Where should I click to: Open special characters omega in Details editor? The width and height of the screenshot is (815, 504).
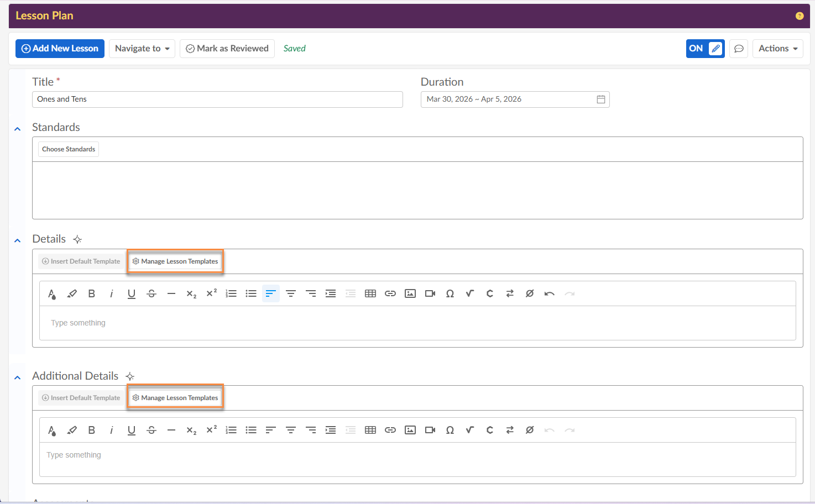point(450,293)
